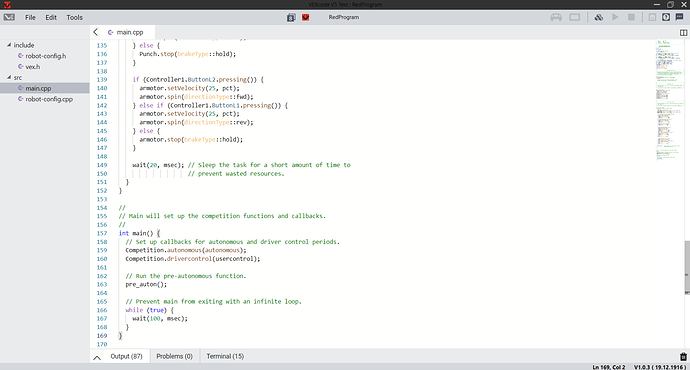The width and height of the screenshot is (690, 370).
Task: Open robot-config.h in the file tree
Action: pos(45,56)
